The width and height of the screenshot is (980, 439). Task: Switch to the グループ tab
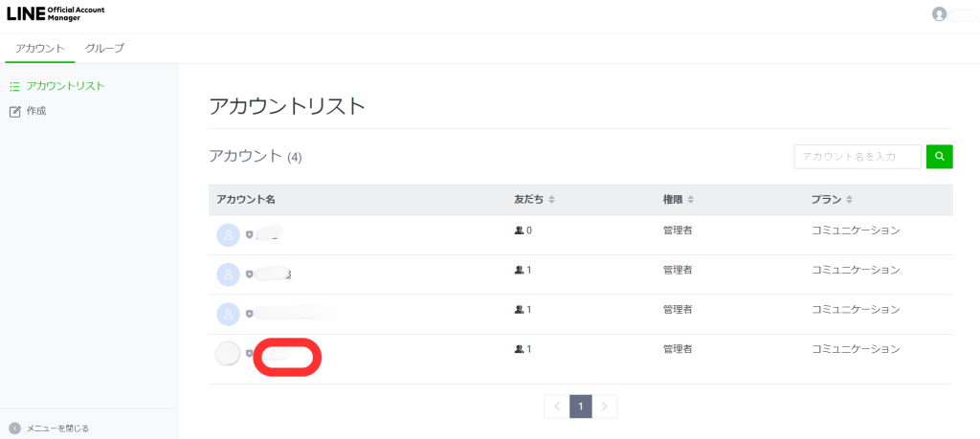[104, 48]
